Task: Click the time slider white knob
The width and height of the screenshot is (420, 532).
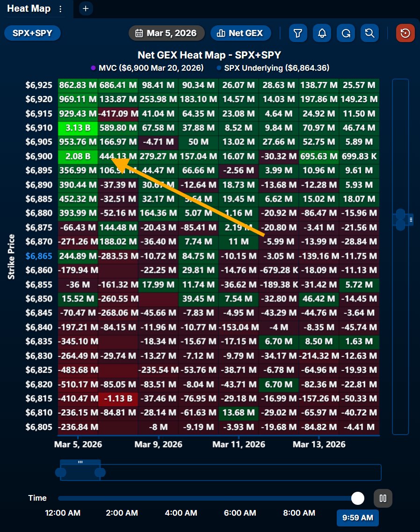Action: 358,498
